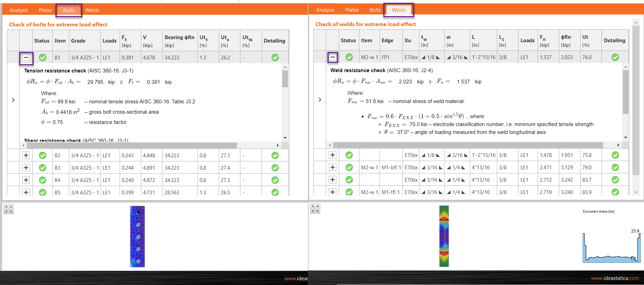This screenshot has width=644, height=285.
Task: Click detailing check icon for M1-bfl 1 weld
Action: point(615,167)
